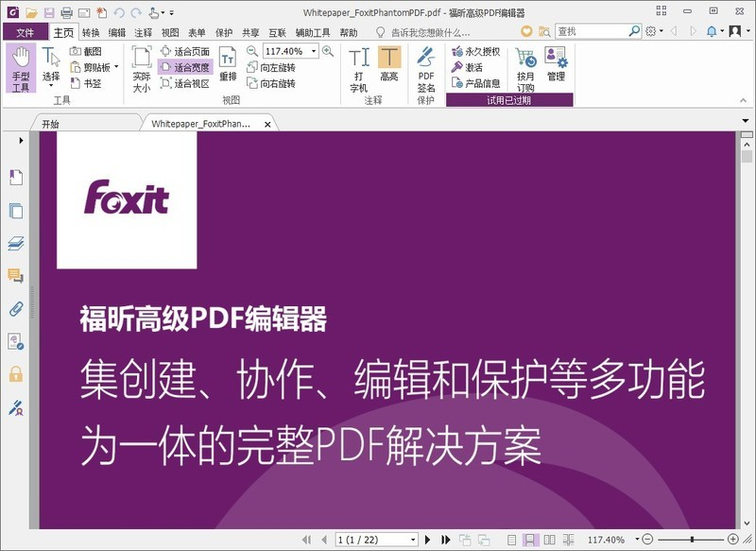The width and height of the screenshot is (756, 551).
Task: Open the 117.40% zoom dropdown
Action: pyautogui.click(x=314, y=51)
